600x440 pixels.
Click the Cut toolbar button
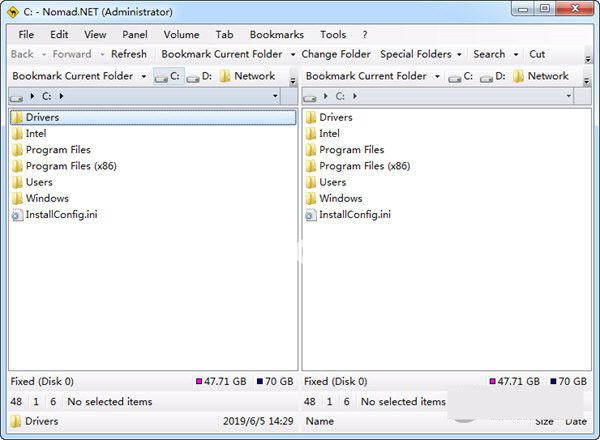537,54
